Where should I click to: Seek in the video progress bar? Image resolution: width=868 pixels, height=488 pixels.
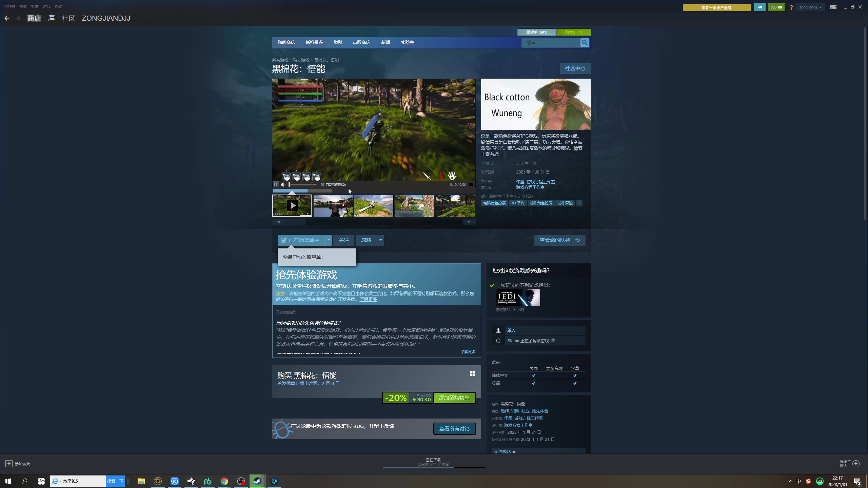(x=374, y=190)
